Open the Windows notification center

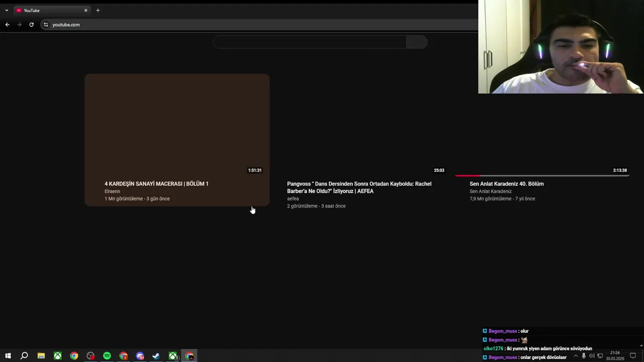tap(633, 356)
